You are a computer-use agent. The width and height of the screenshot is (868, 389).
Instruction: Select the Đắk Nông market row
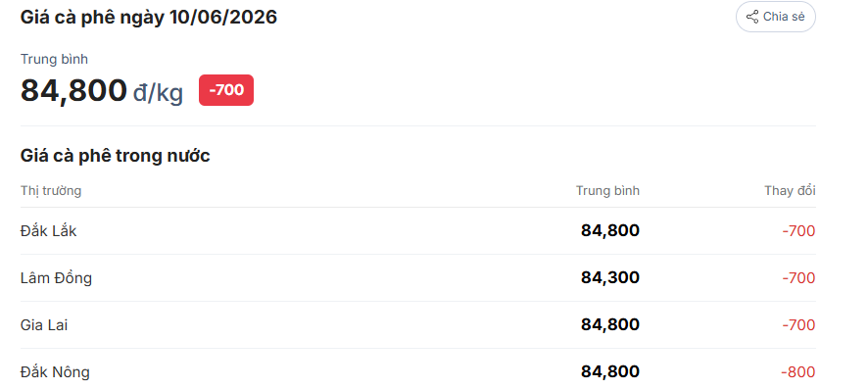[x=418, y=369]
